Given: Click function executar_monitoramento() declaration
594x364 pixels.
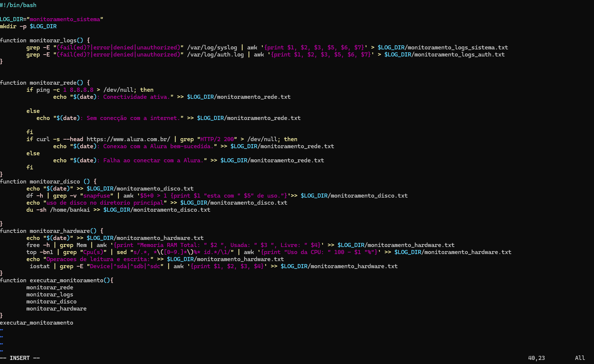Looking at the screenshot, I should pyautogui.click(x=57, y=280).
